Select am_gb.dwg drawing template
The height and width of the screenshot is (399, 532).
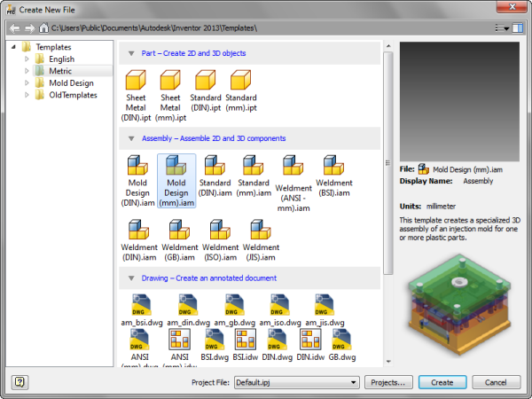click(234, 310)
